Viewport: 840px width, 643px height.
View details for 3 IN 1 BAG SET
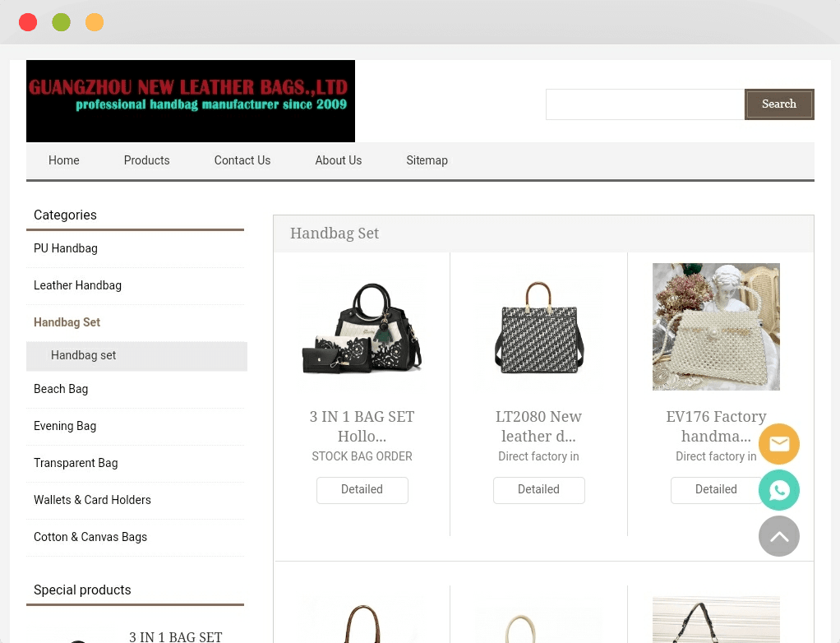pyautogui.click(x=362, y=490)
